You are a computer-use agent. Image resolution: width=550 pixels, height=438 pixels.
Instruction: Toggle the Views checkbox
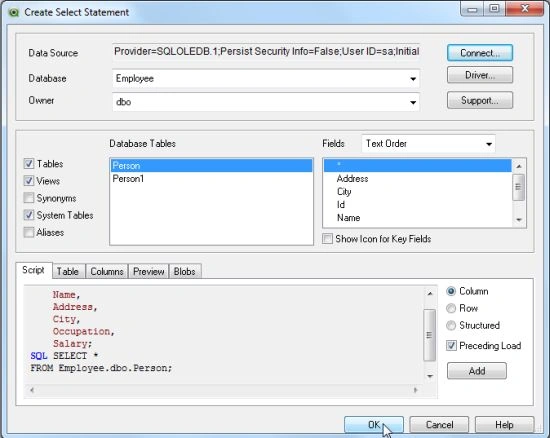click(x=29, y=181)
